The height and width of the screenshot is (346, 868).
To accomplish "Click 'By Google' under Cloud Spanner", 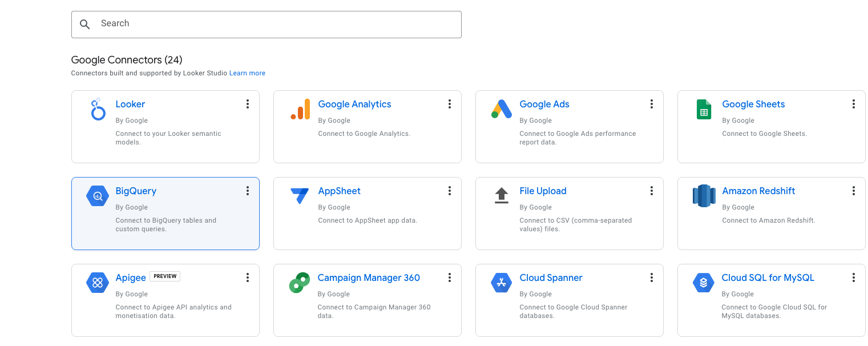I will coord(536,294).
